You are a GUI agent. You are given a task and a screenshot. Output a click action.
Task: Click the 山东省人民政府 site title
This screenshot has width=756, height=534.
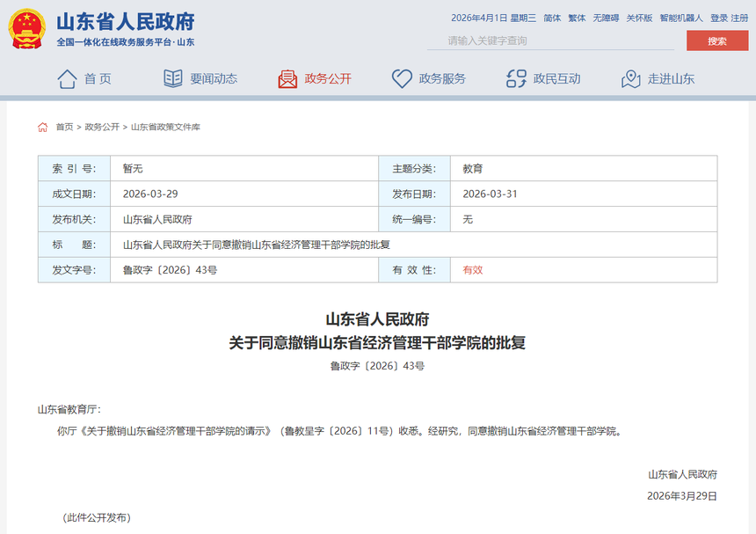(x=126, y=22)
